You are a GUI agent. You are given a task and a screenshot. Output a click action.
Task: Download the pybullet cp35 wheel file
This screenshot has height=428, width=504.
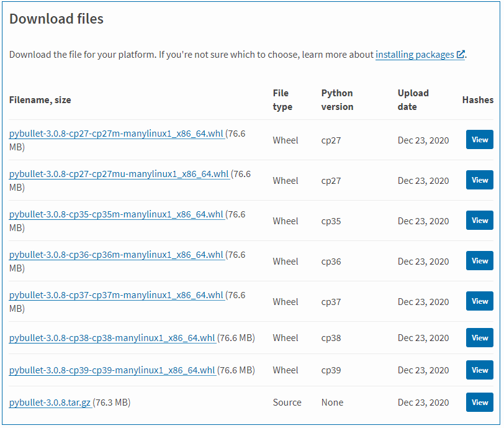click(x=116, y=214)
